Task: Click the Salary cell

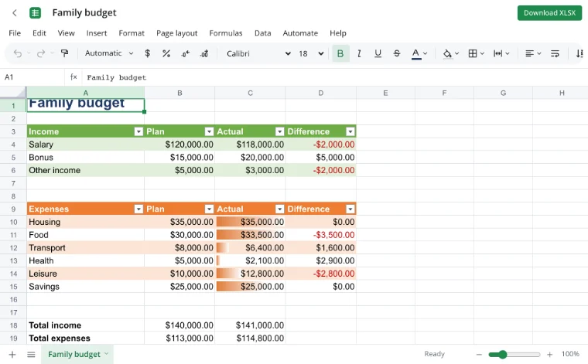Action: tap(86, 145)
